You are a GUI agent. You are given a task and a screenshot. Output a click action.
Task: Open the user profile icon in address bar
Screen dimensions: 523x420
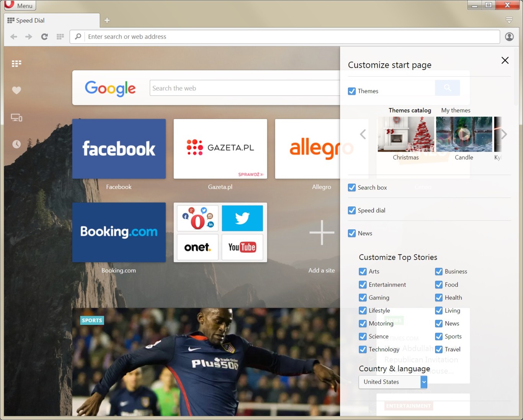click(x=509, y=36)
